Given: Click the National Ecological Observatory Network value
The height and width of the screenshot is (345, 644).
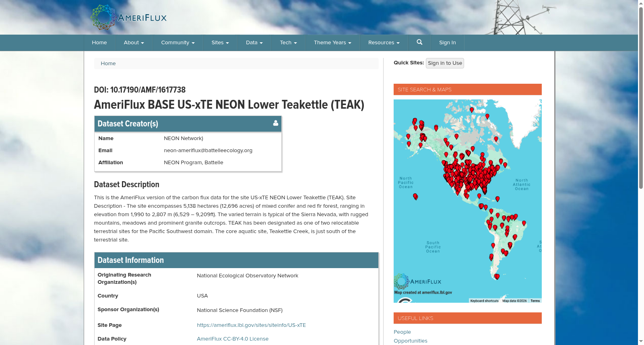Looking at the screenshot, I should (248, 276).
